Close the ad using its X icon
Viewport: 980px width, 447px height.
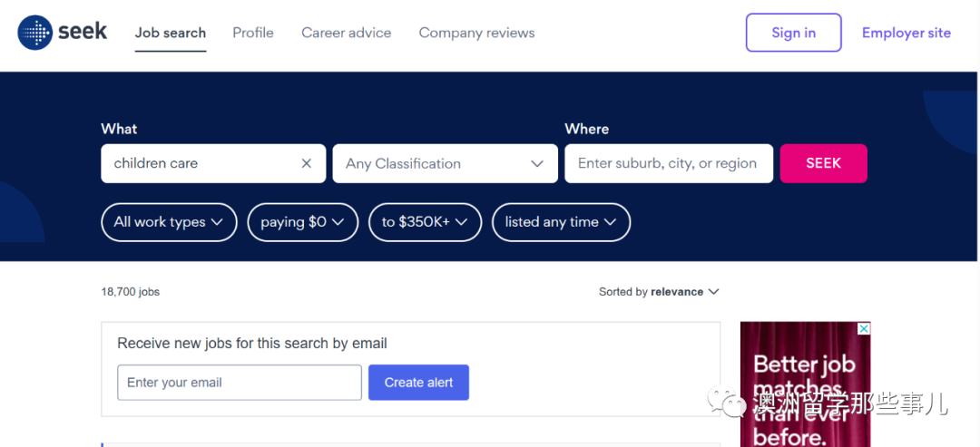coord(863,329)
